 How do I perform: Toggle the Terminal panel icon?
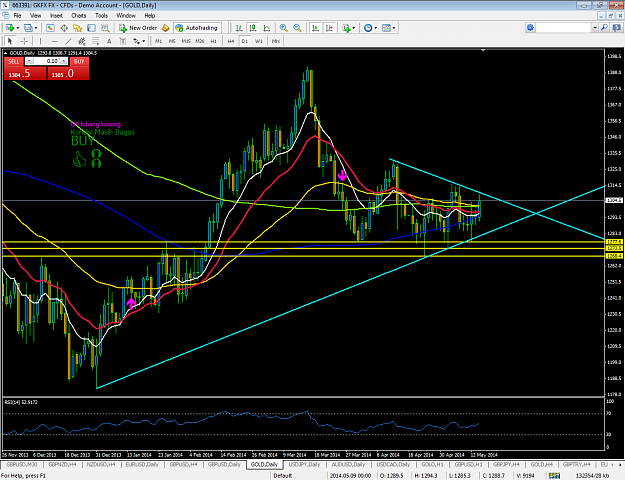91,28
